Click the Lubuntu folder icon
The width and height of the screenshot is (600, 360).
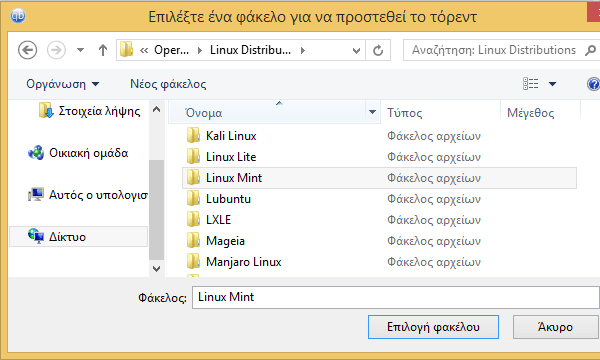coord(194,199)
